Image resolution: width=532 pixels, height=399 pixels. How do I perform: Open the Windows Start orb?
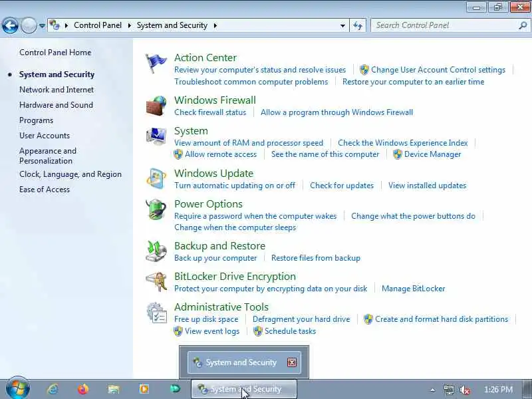click(18, 388)
